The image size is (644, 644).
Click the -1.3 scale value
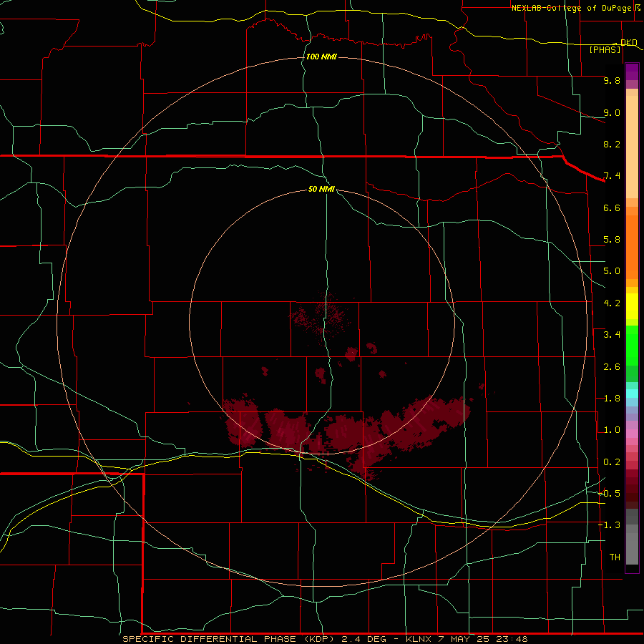click(x=609, y=525)
